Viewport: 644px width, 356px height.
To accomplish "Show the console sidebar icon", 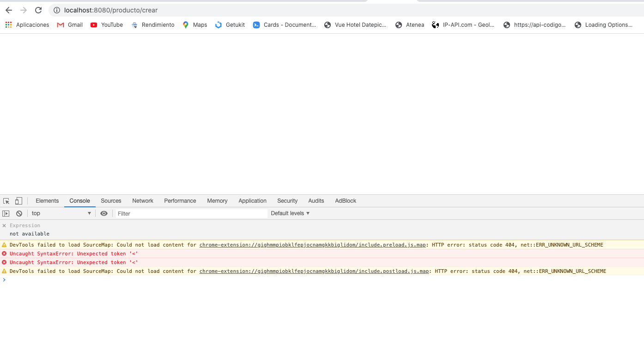I will tap(6, 213).
